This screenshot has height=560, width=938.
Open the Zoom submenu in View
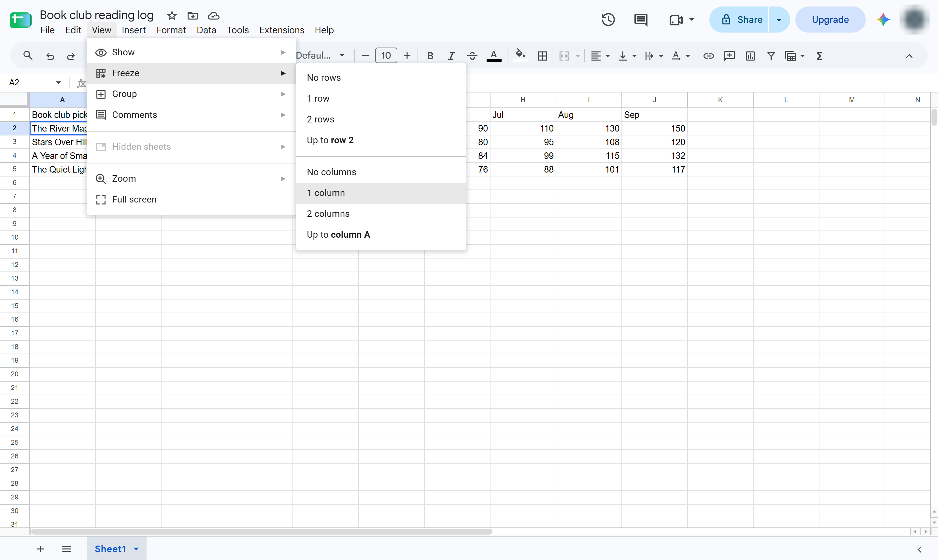(192, 178)
